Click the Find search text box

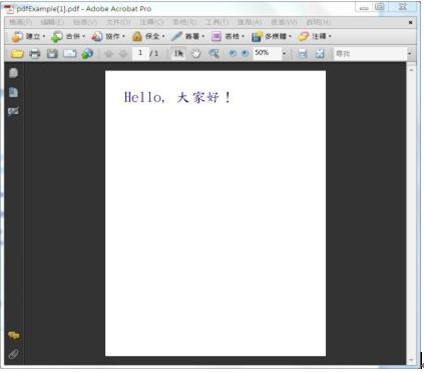[370, 53]
